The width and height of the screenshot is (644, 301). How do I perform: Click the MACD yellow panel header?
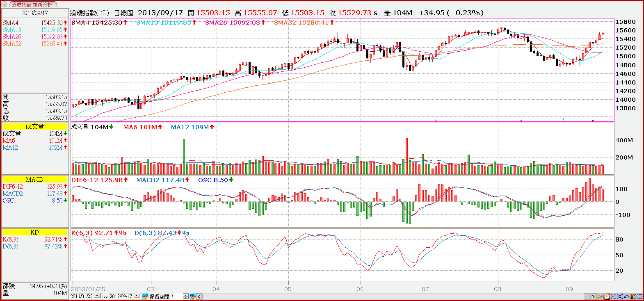click(35, 179)
